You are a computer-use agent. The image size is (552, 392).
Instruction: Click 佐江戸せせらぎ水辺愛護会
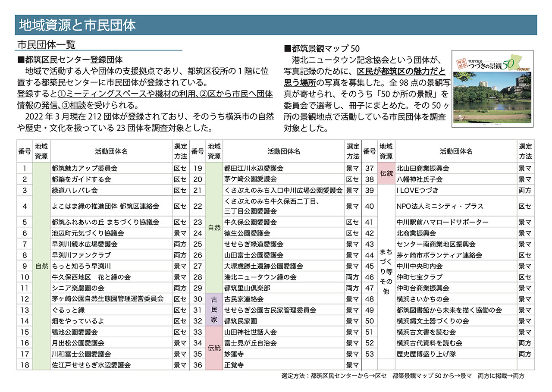coord(91,365)
